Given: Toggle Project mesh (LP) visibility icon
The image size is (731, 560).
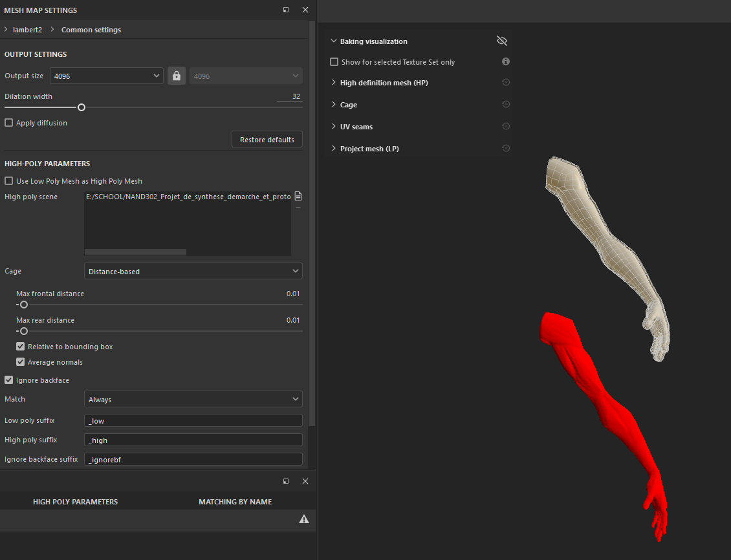Looking at the screenshot, I should (x=505, y=148).
